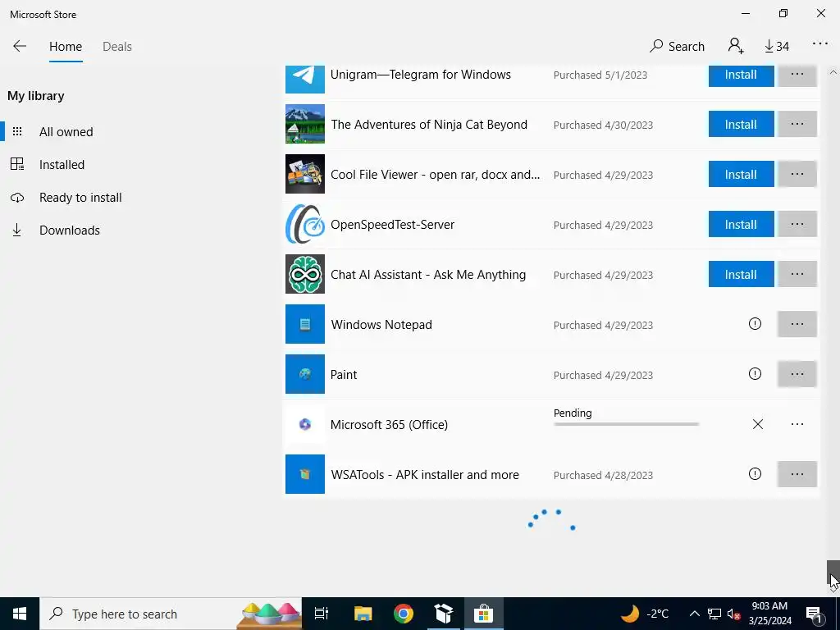Open more options for Windows Notepad
The width and height of the screenshot is (840, 630).
pyautogui.click(x=797, y=324)
